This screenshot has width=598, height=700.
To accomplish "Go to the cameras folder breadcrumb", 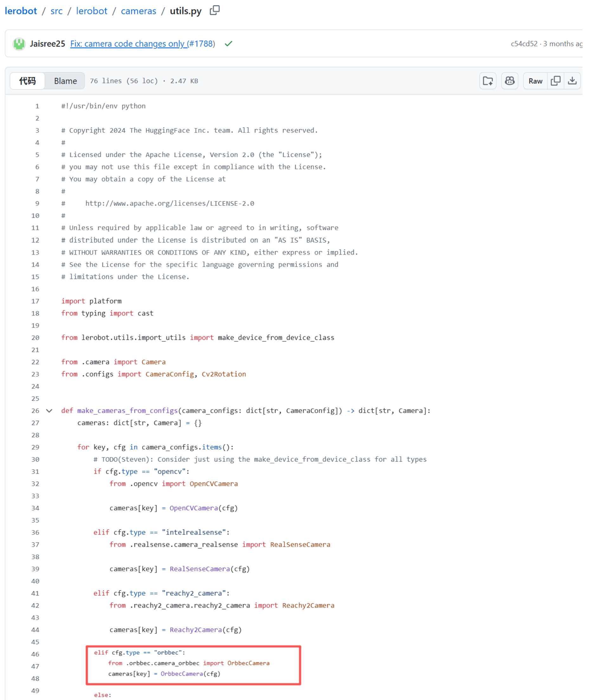I will (x=139, y=11).
